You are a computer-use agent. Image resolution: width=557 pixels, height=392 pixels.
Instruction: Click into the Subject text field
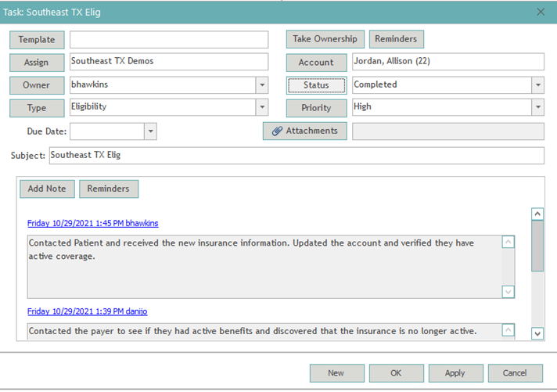click(x=296, y=156)
